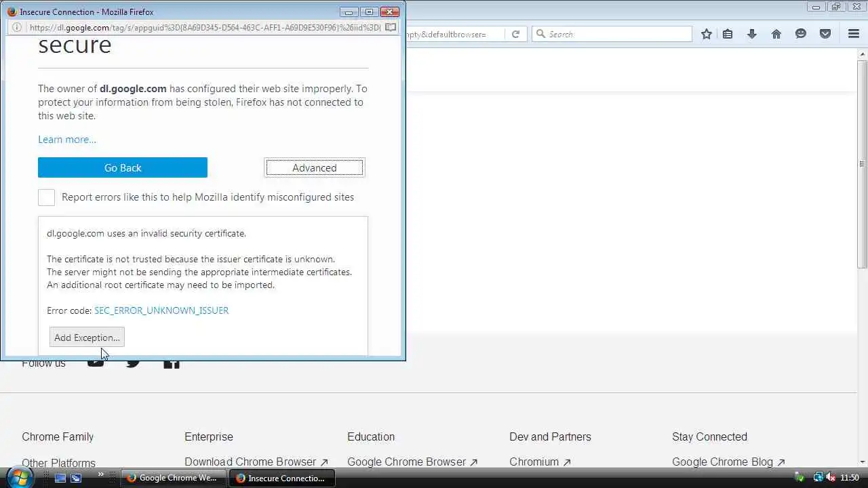This screenshot has height=488, width=868.
Task: Click the taskbar clock showing 11:50
Action: (x=850, y=478)
